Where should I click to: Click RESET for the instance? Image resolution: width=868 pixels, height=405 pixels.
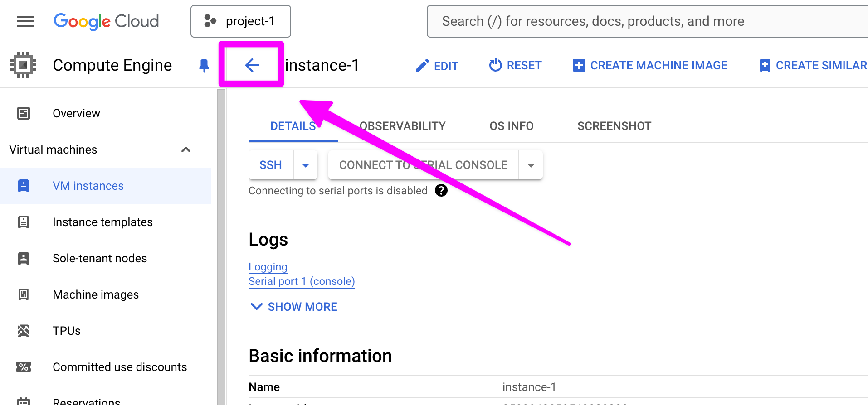pyautogui.click(x=515, y=65)
